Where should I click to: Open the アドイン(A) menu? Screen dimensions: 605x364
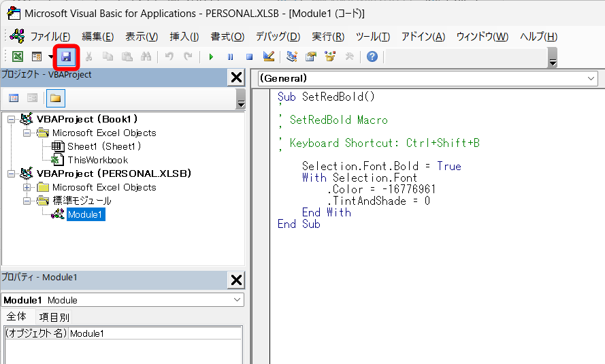pyautogui.click(x=423, y=37)
